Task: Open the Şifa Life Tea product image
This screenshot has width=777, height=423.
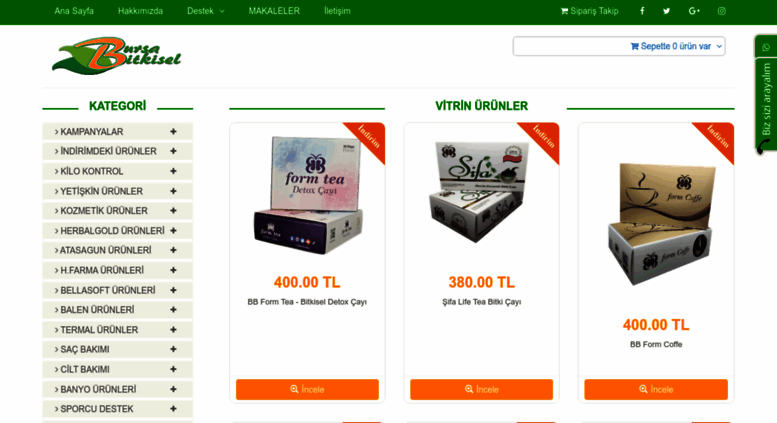Action: 481,192
